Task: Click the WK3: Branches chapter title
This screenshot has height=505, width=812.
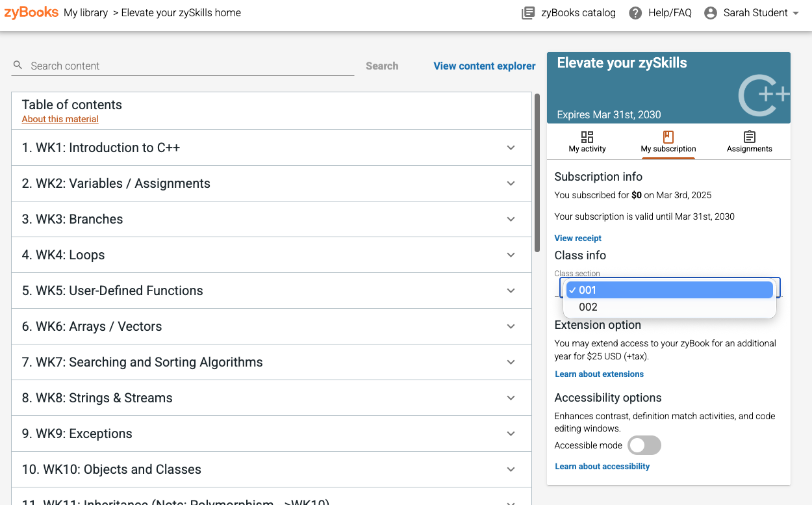Action: coord(72,219)
